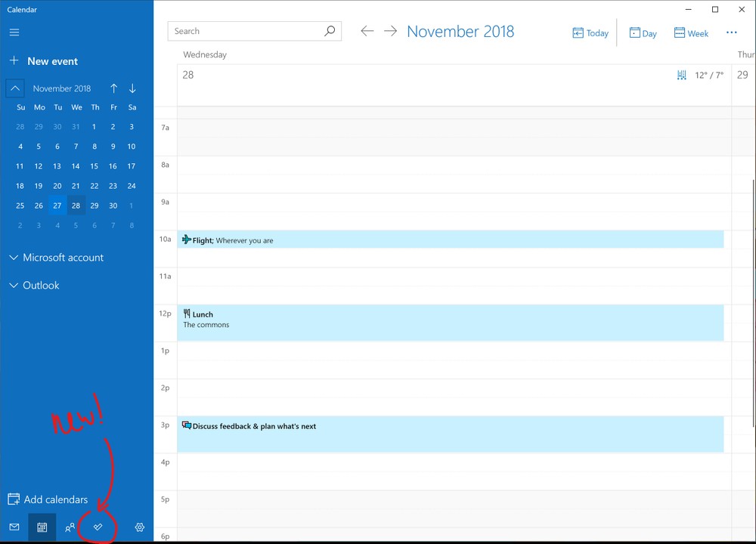Open the People contacts icon
This screenshot has width=756, height=544.
click(x=70, y=527)
